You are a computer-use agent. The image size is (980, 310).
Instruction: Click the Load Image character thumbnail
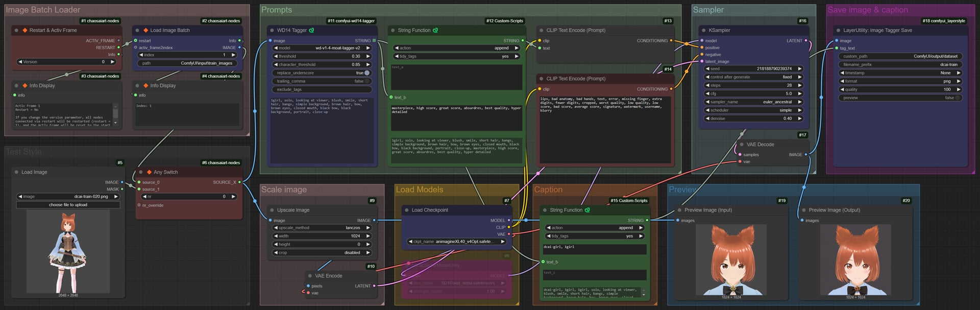click(x=68, y=251)
